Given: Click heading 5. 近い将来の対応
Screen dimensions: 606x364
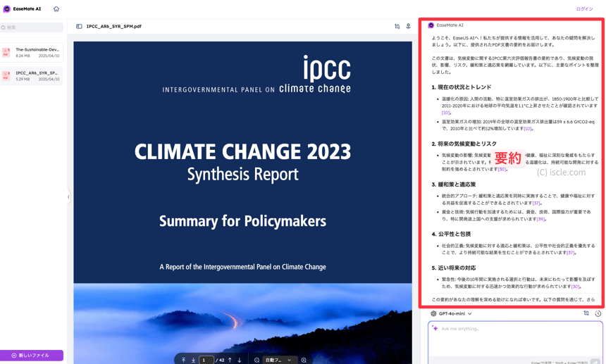Looking at the screenshot, I should pyautogui.click(x=453, y=268).
